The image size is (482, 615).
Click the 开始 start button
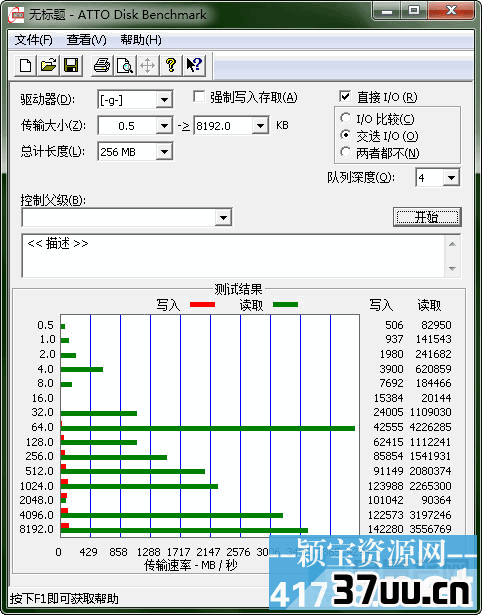tap(427, 217)
